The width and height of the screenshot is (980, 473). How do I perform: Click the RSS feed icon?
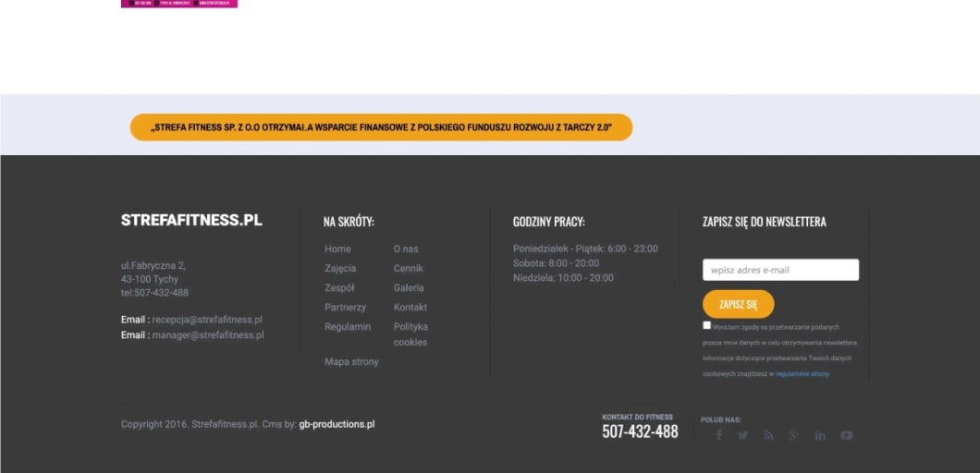(x=768, y=435)
